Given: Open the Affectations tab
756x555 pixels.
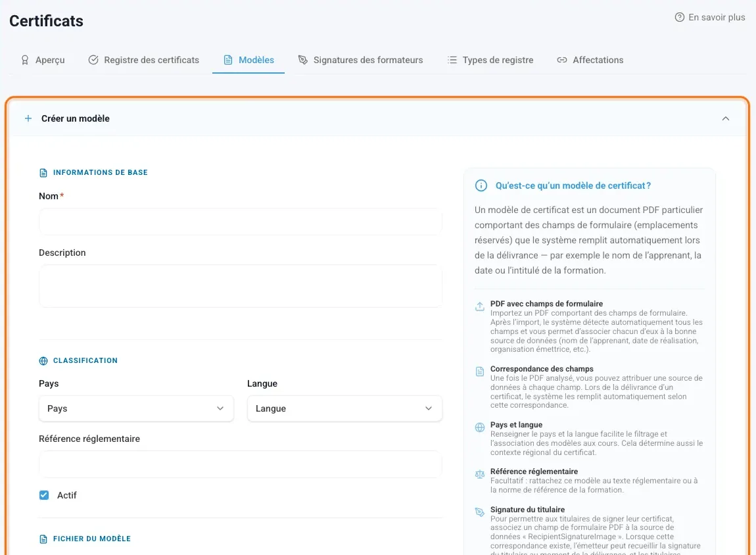Looking at the screenshot, I should (590, 60).
